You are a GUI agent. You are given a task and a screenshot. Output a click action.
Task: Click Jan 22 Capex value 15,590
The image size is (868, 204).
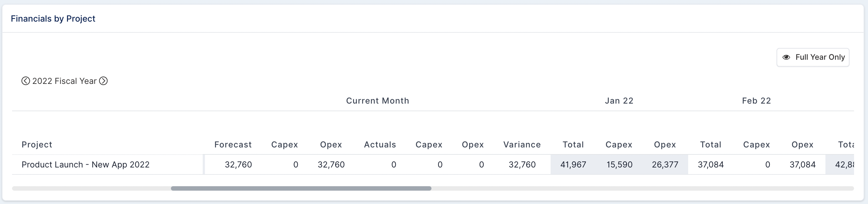tap(619, 165)
